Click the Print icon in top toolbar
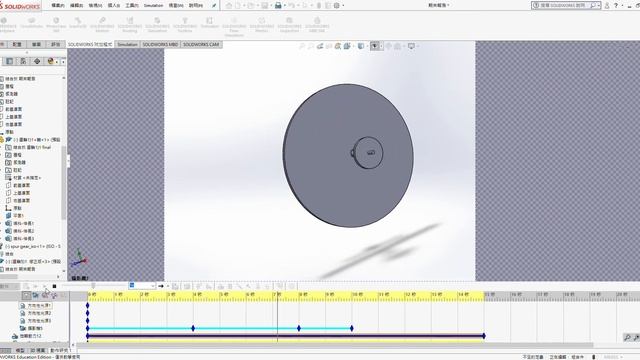The image size is (640, 360). (x=278, y=5)
